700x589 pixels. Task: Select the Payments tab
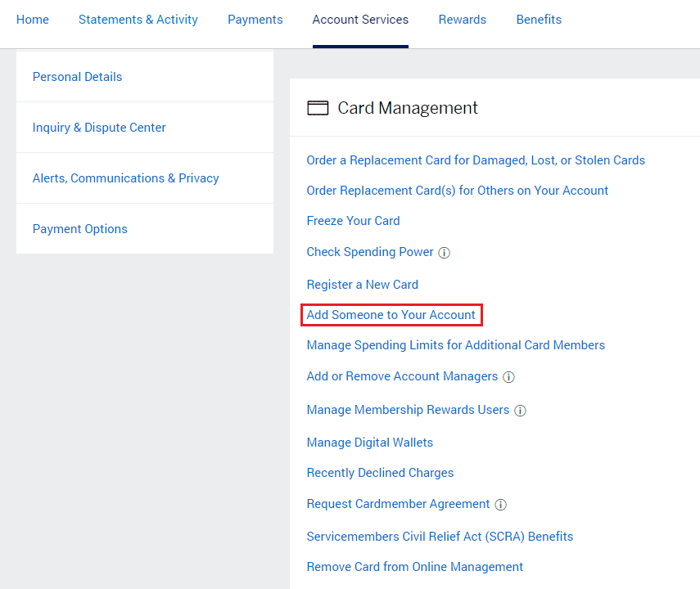(x=255, y=19)
